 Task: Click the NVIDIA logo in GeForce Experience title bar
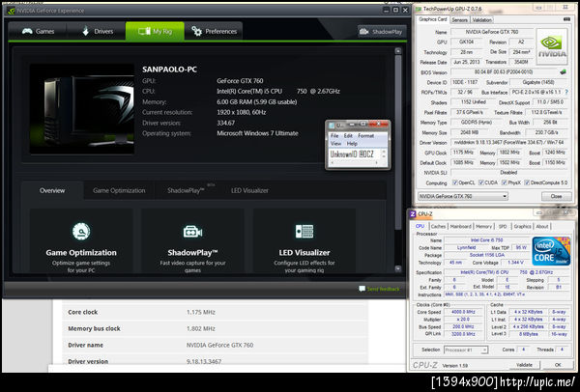[11, 11]
